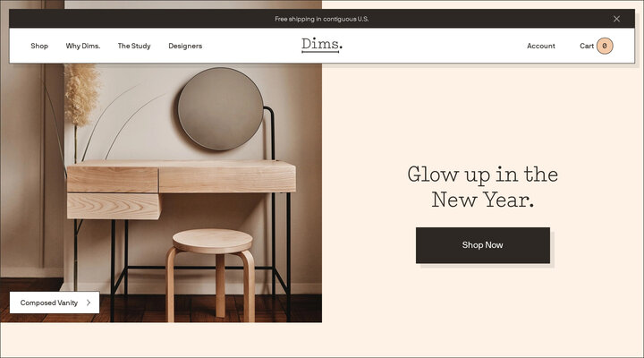Click the vanity desk drawer image
644x358 pixels.
[113, 180]
